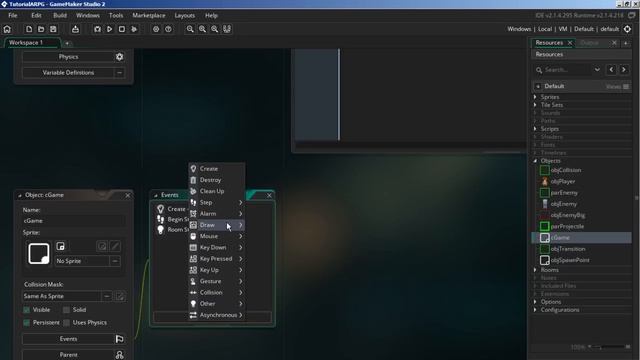Choose Draw in the event popup menu
640x360 pixels.
(x=217, y=225)
